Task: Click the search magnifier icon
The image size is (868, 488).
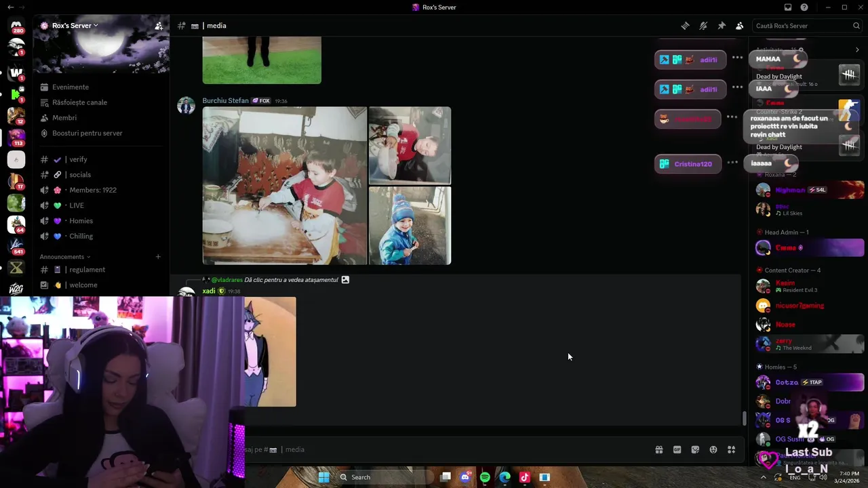Action: click(856, 26)
